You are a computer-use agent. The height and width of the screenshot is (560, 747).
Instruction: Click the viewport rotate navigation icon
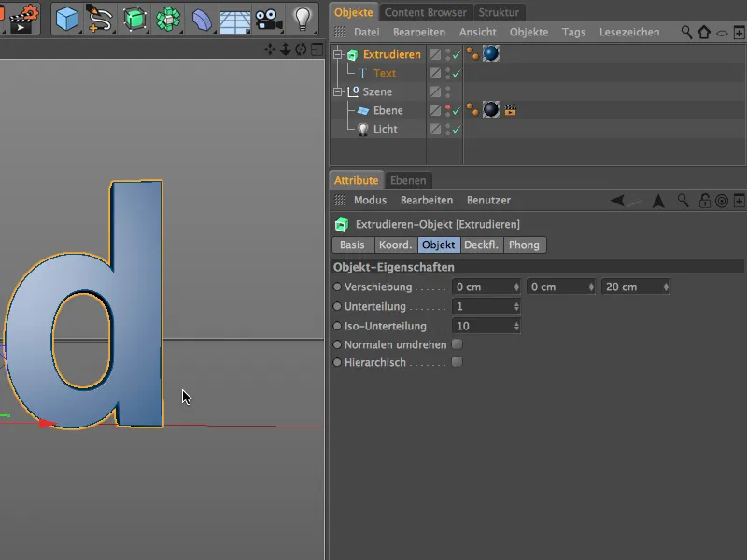(x=301, y=49)
